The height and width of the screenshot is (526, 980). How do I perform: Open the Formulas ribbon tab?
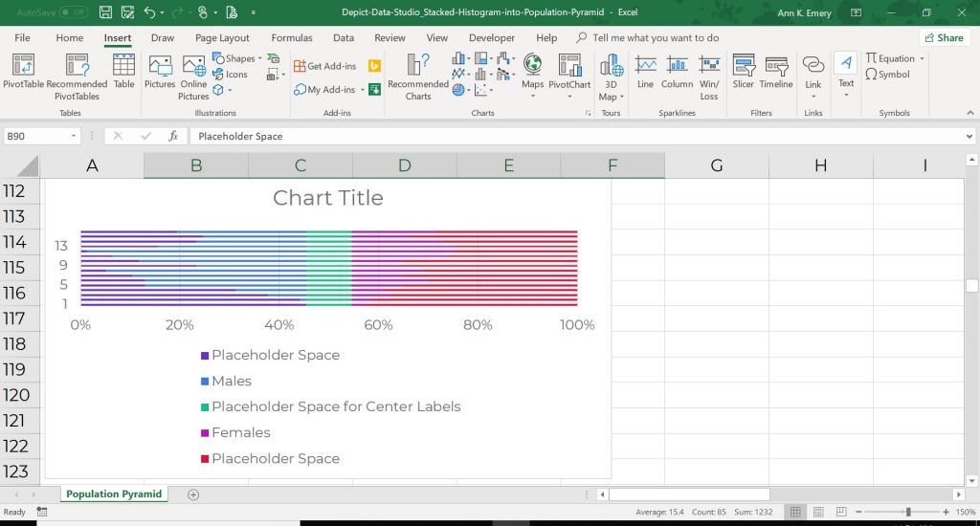click(292, 37)
